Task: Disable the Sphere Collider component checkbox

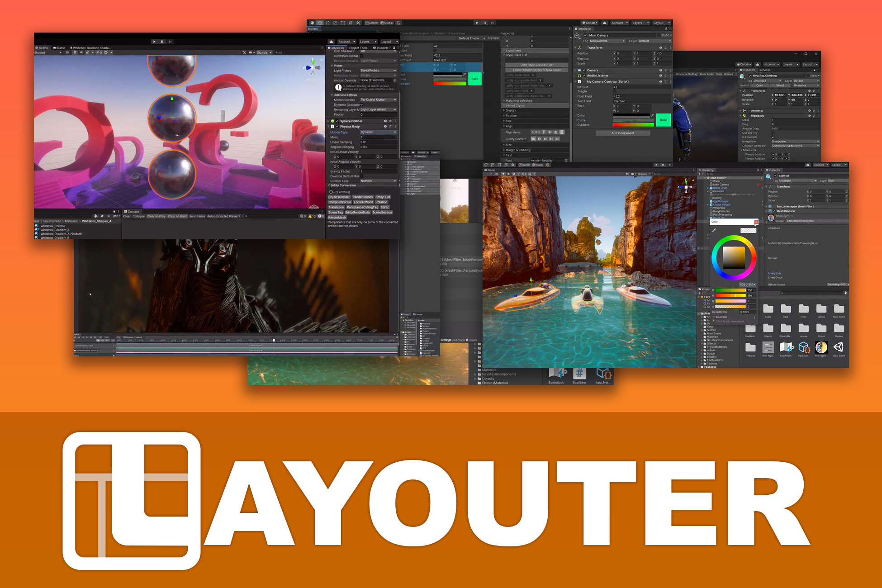Action: tap(337, 121)
